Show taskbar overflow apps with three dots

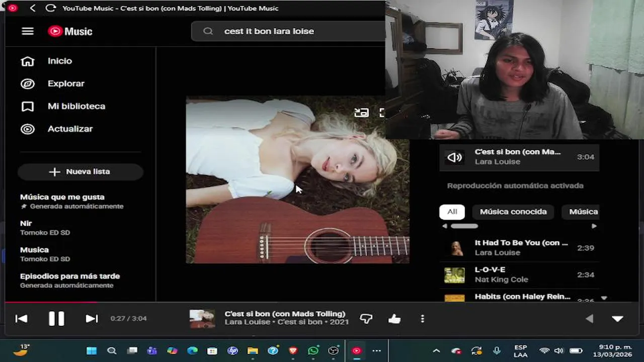(376, 351)
